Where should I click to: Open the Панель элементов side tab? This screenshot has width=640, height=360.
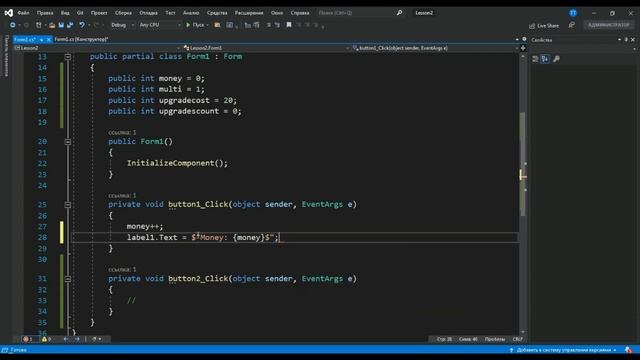click(6, 56)
